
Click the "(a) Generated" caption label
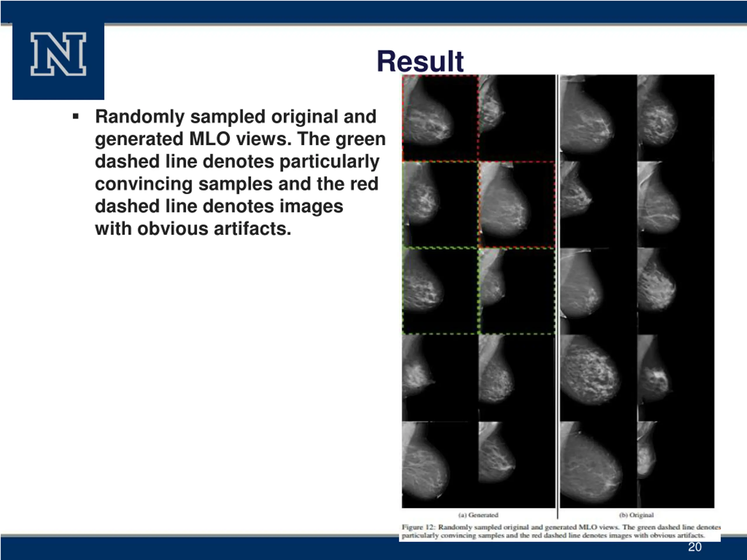(478, 515)
